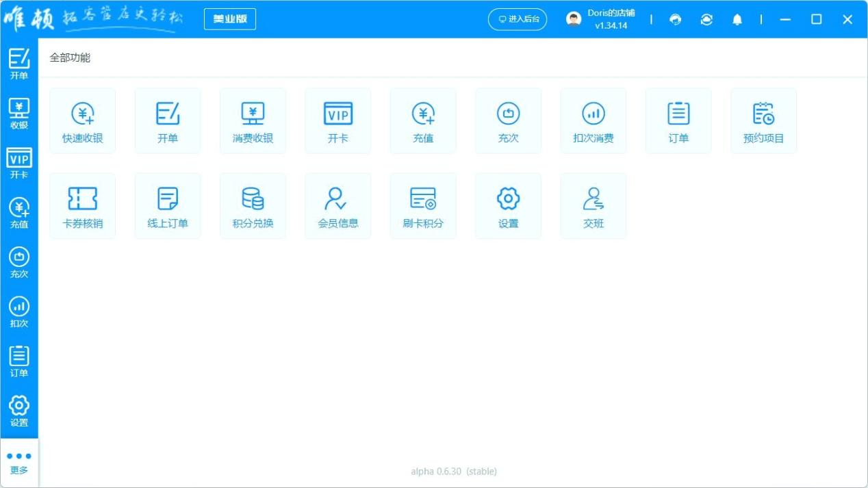Select 扣次 in the left sidebar
Viewport: 868px width, 488px height.
pyautogui.click(x=19, y=312)
